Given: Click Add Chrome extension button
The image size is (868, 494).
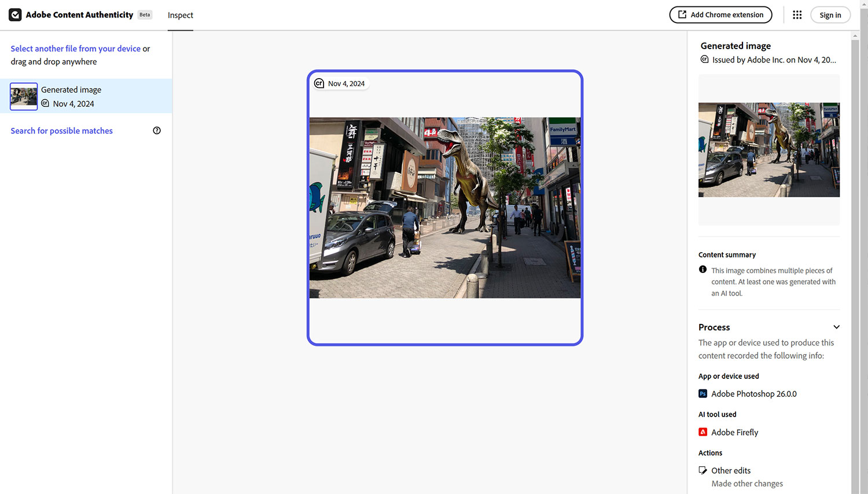Looking at the screenshot, I should coord(720,15).
